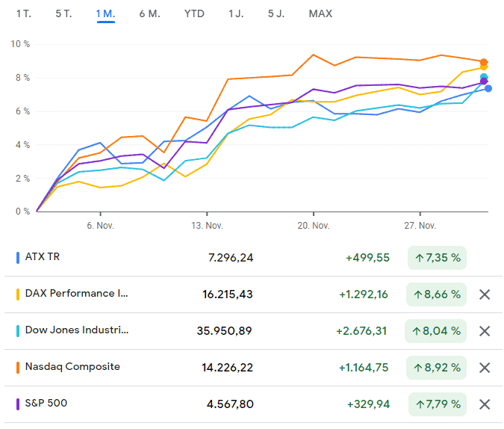Screen dimensions: 504x429
Task: Click the S&P 500 value 4.567,80
Action: tap(230, 404)
